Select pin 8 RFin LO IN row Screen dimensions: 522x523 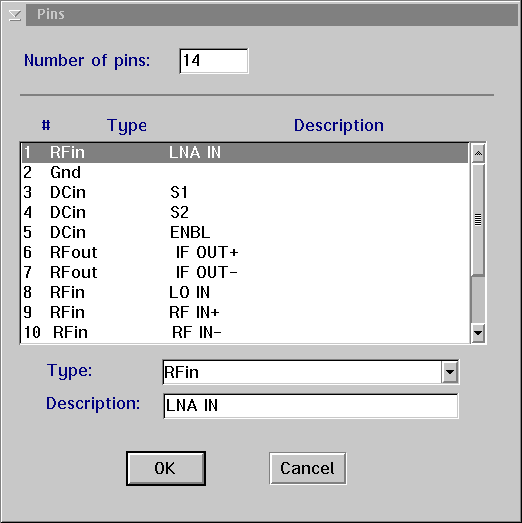[x=245, y=293]
